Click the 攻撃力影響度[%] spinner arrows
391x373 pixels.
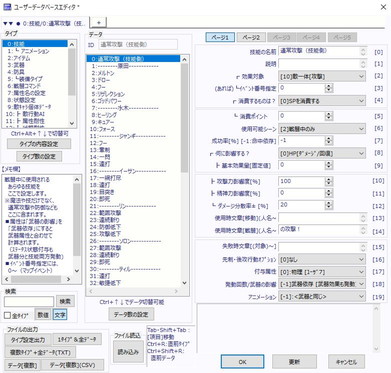(x=329, y=181)
